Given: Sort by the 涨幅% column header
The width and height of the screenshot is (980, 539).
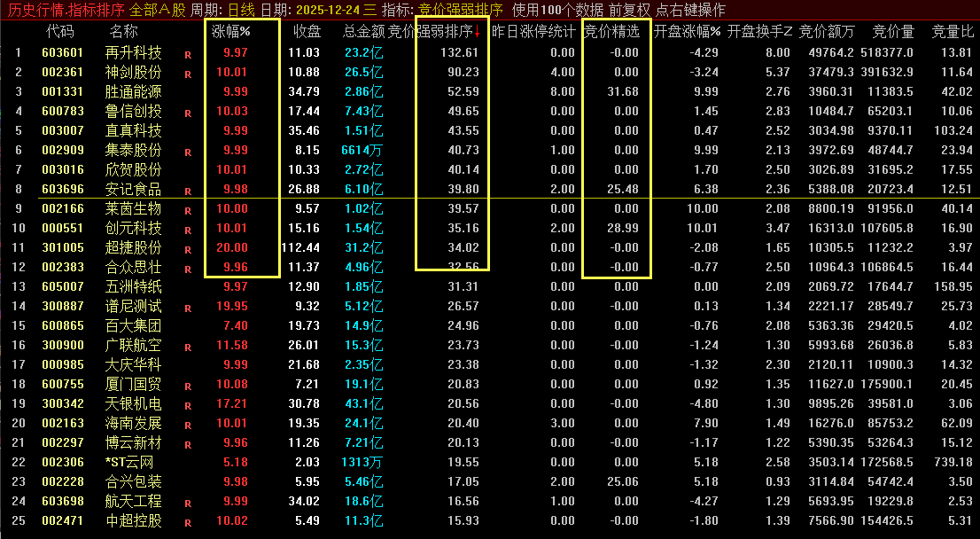Looking at the screenshot, I should pyautogui.click(x=230, y=31).
